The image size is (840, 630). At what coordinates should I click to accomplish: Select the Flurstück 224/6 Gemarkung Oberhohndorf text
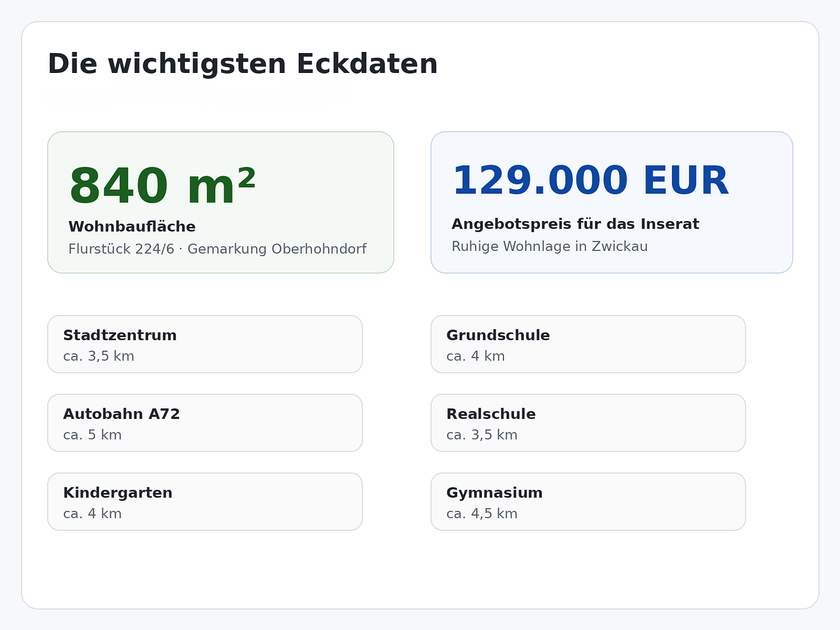(218, 249)
